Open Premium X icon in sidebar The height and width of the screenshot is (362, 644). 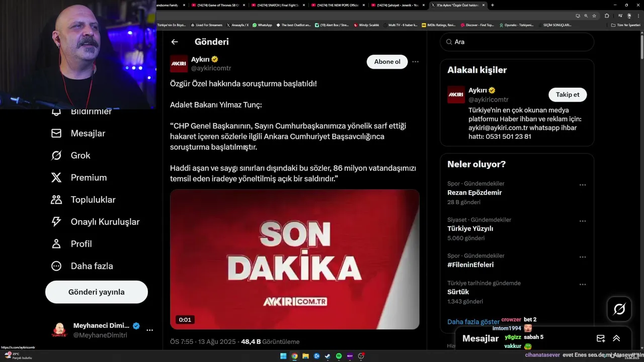click(56, 177)
